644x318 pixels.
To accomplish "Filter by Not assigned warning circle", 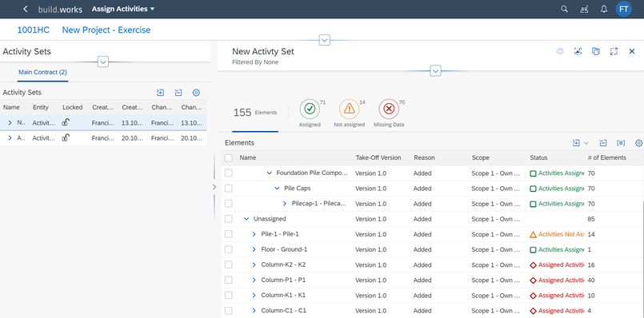I will pyautogui.click(x=349, y=109).
